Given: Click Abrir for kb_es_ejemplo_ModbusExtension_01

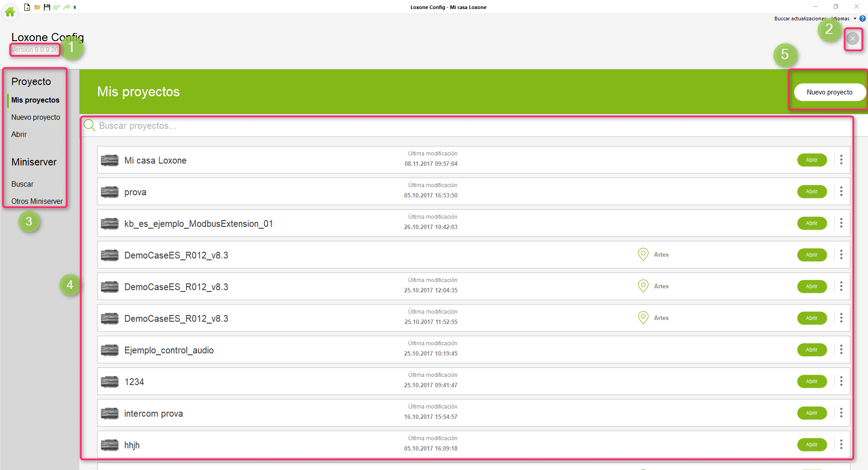Looking at the screenshot, I should click(x=811, y=223).
